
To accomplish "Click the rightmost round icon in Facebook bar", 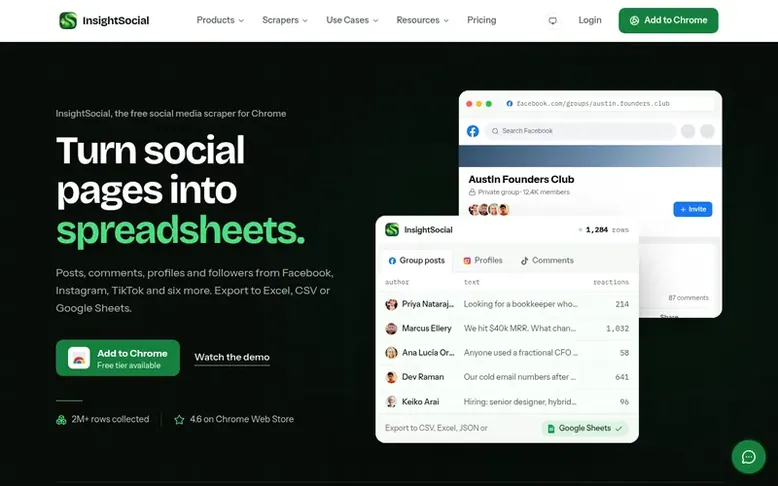I will coord(707,131).
